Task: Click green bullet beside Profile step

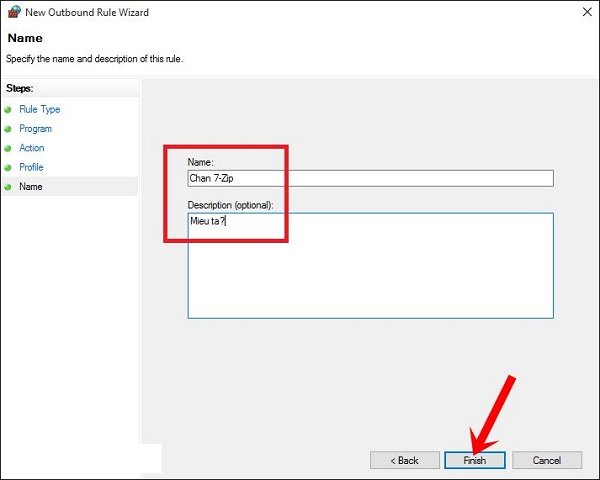Action: (x=9, y=167)
